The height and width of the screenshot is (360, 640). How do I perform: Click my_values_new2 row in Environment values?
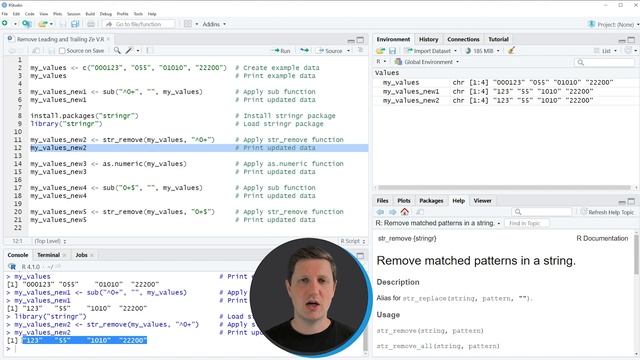coord(505,100)
